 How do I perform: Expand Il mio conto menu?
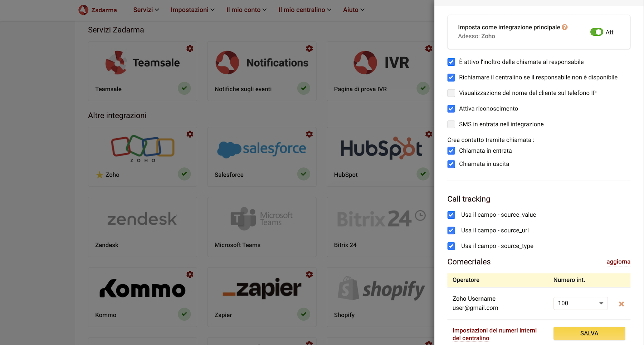(247, 10)
